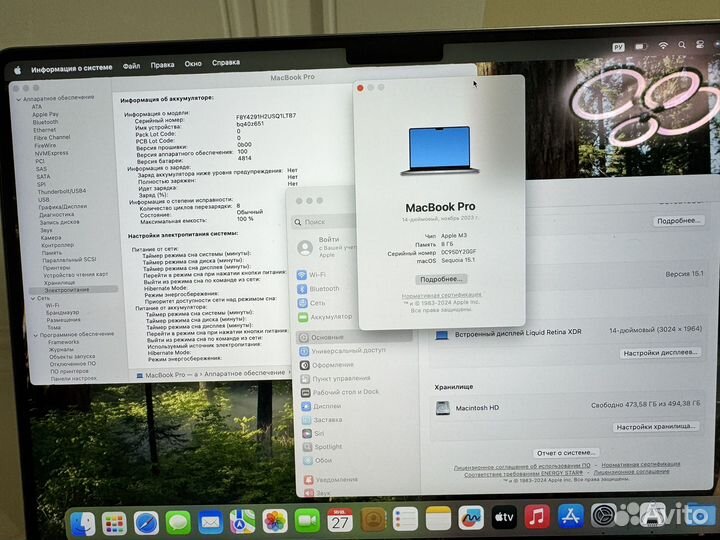Click Отчет о системе button

(x=566, y=453)
